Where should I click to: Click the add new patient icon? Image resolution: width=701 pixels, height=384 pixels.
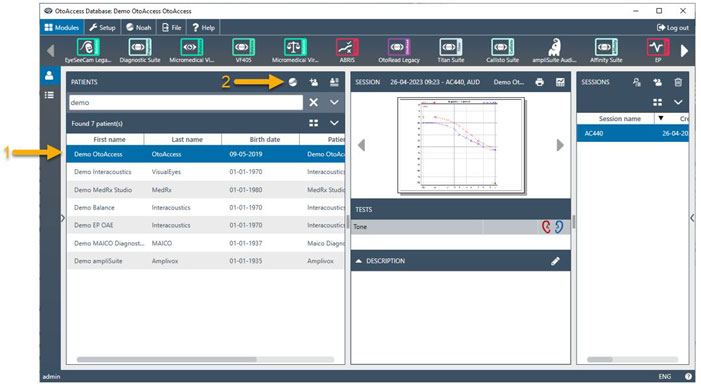pyautogui.click(x=313, y=82)
